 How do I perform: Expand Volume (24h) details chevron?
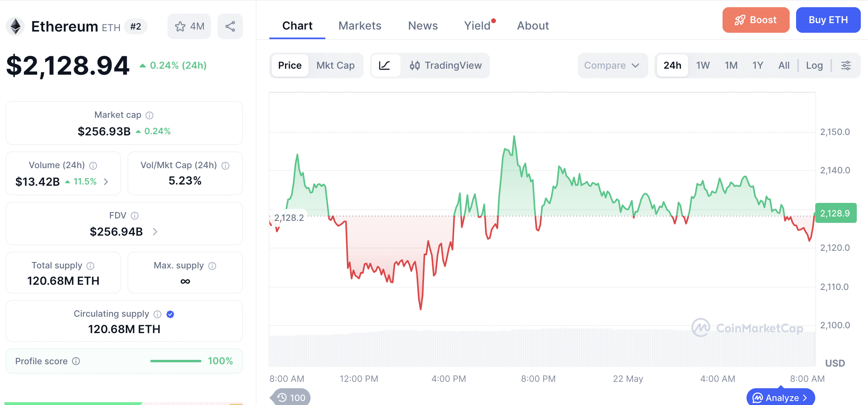click(x=106, y=182)
